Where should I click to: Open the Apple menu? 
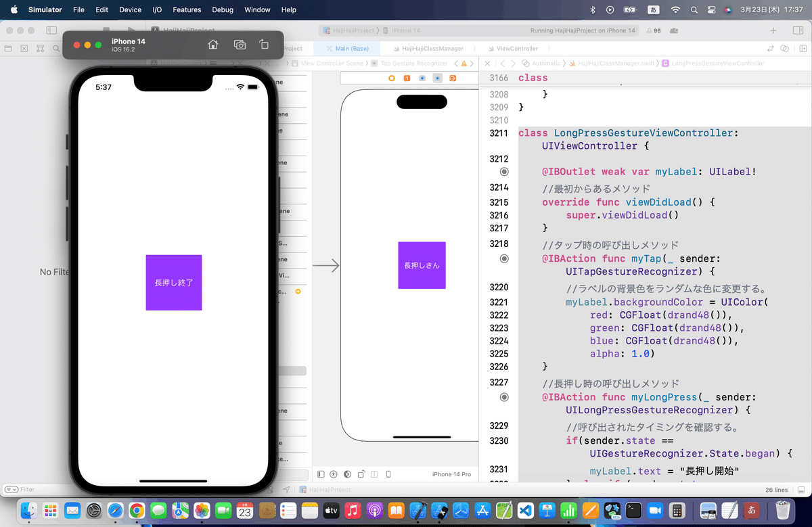click(x=14, y=10)
